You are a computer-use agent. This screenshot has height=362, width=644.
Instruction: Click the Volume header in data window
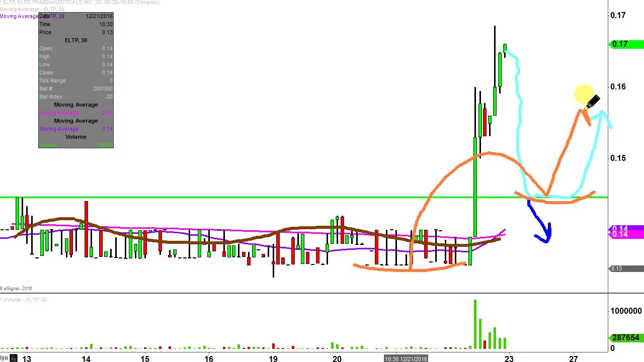[x=76, y=137]
